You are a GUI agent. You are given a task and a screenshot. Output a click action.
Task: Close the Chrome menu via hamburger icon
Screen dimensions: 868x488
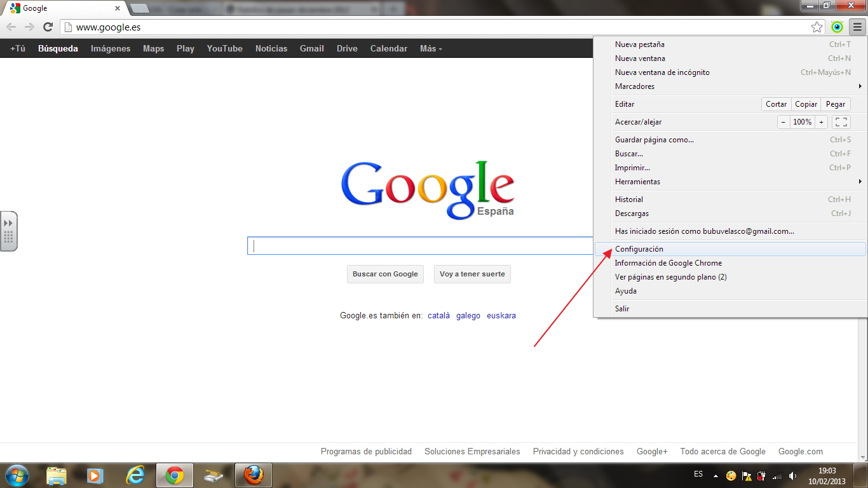(857, 27)
